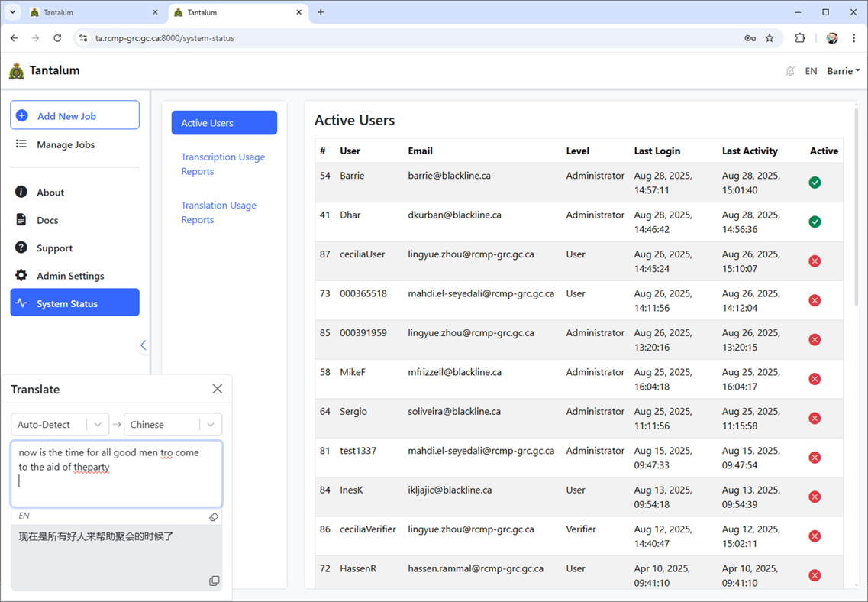Click red inactive icon for Sergio
868x602 pixels.
tap(815, 419)
